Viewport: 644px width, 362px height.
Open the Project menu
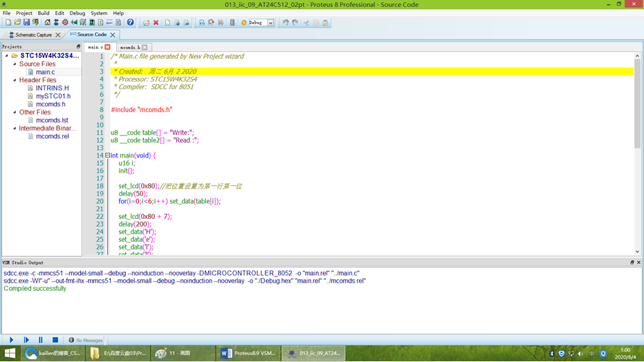point(24,13)
